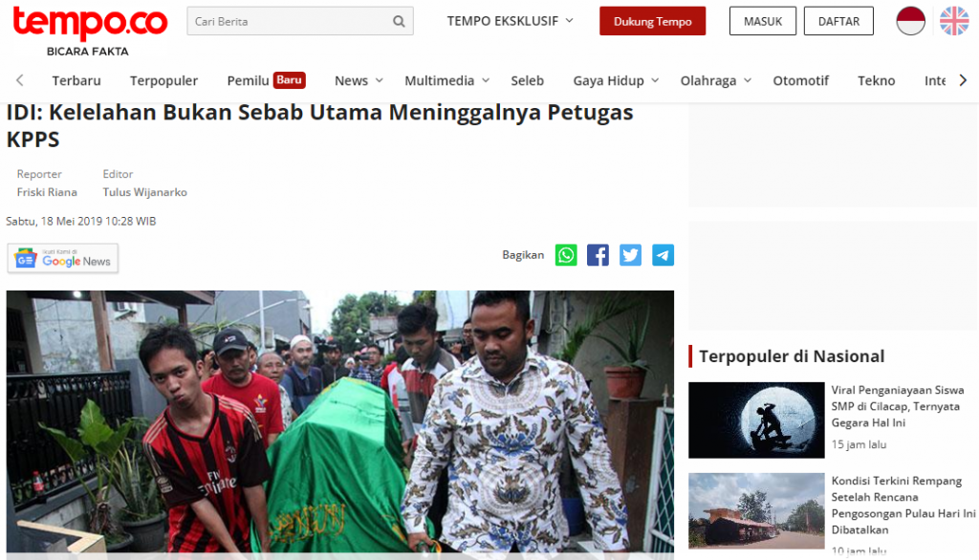Image resolution: width=979 pixels, height=560 pixels.
Task: Expand the Olahraga menu chevron
Action: click(x=748, y=80)
